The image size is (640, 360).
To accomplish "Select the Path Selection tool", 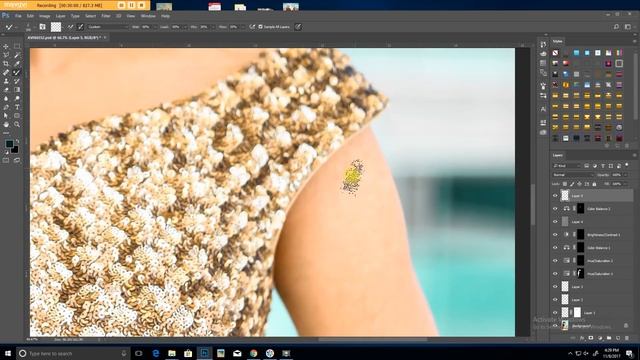I will pos(6,116).
